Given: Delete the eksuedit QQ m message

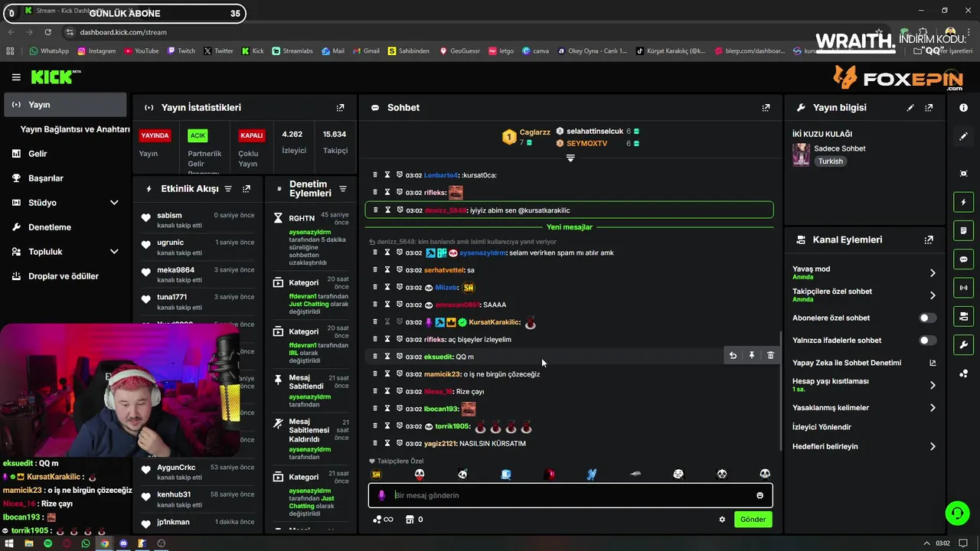Looking at the screenshot, I should click(770, 356).
